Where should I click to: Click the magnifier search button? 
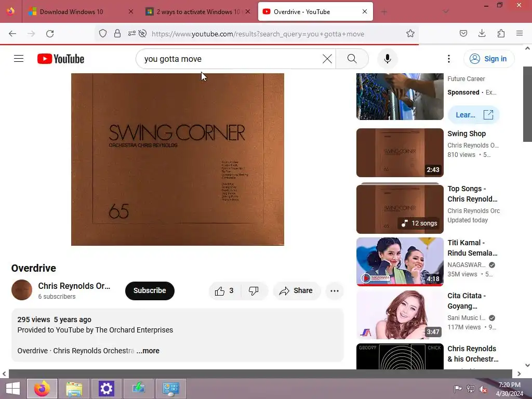[352, 59]
